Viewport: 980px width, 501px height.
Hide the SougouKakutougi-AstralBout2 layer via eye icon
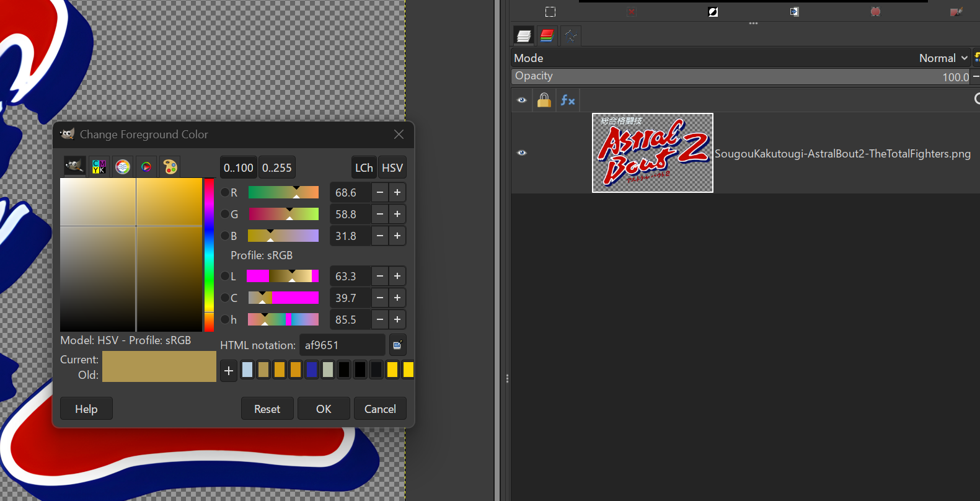point(522,153)
